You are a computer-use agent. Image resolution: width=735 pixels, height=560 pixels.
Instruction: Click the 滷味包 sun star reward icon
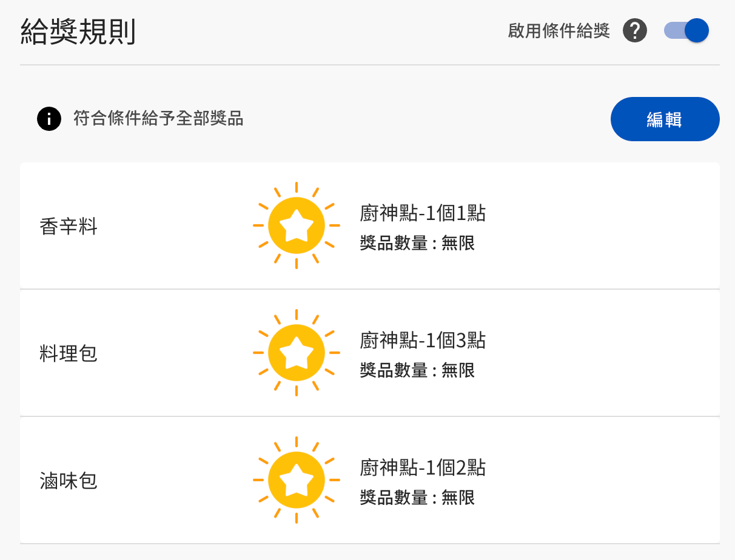(x=296, y=480)
